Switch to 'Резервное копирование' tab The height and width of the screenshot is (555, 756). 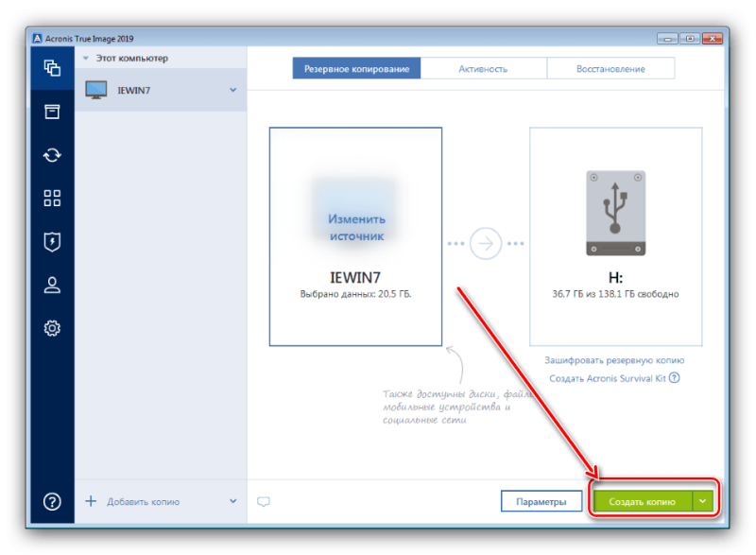click(x=356, y=68)
